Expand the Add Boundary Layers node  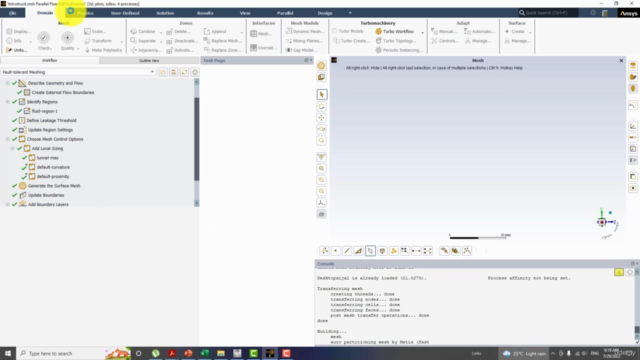[x=7, y=204]
